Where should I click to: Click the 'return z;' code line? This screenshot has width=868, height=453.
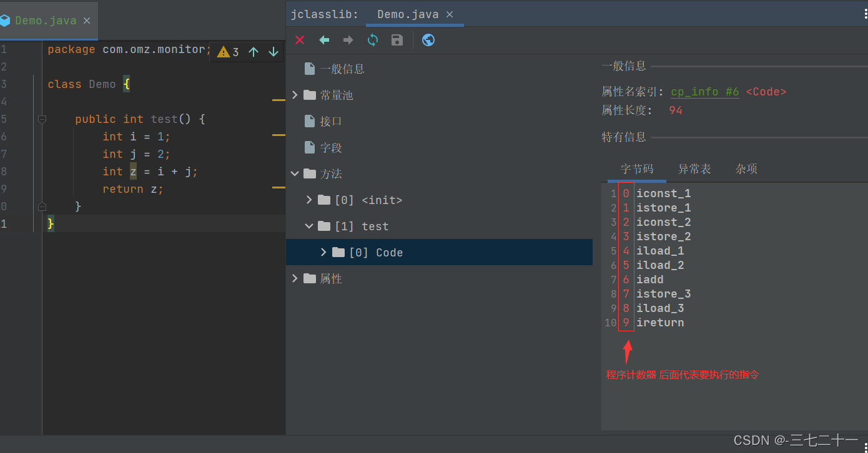133,189
